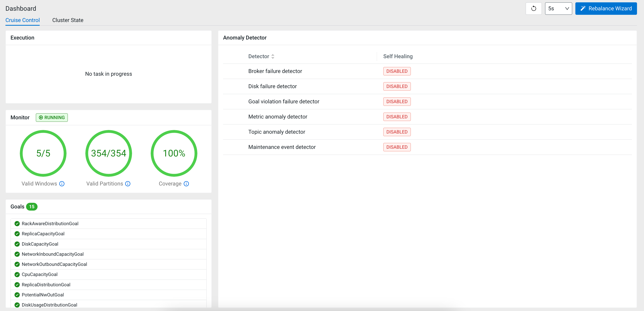Screen dimensions: 644x311
Task: Click the RUNNING status play icon
Action: click(x=41, y=117)
